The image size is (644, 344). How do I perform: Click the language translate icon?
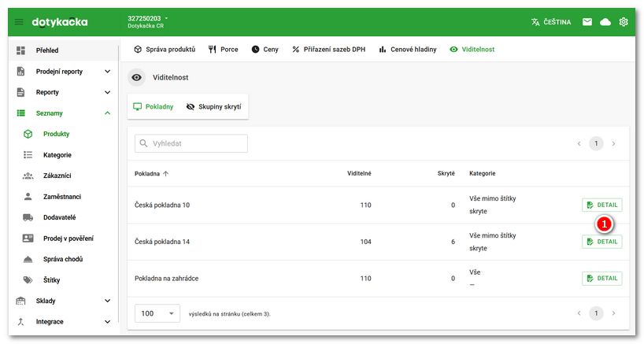pyautogui.click(x=535, y=22)
